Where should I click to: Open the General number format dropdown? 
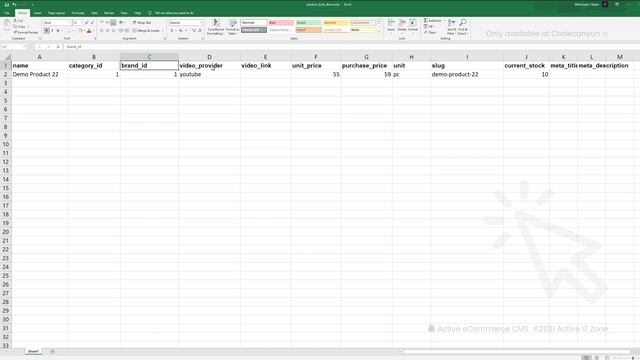tap(186, 22)
